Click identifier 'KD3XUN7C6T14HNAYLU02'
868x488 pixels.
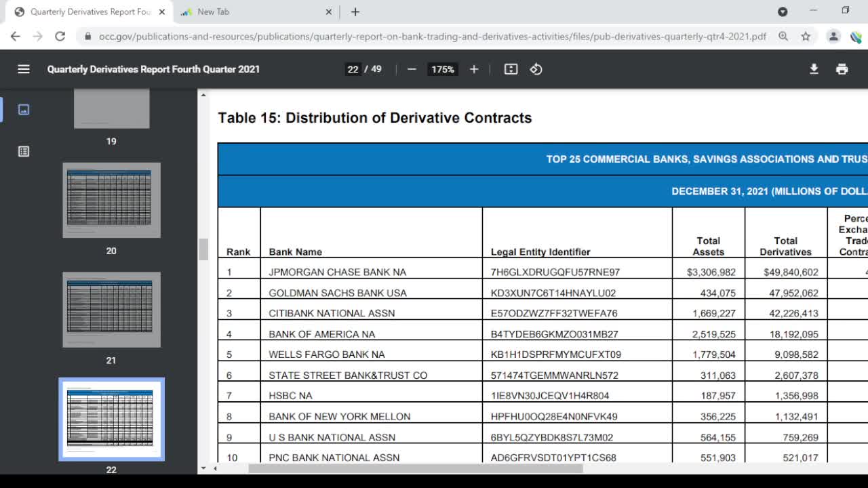[x=553, y=293]
